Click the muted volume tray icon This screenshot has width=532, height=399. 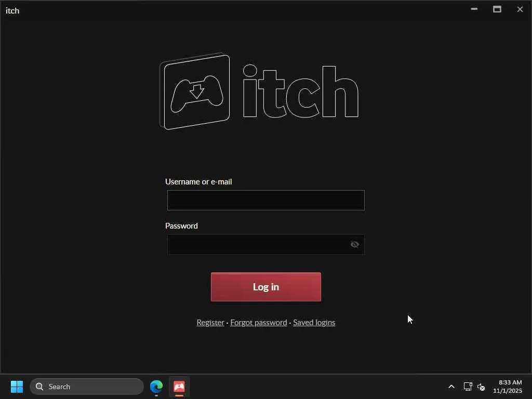(x=481, y=387)
